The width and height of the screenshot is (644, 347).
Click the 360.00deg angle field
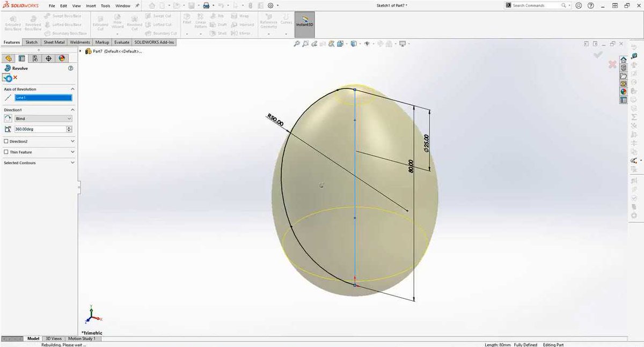tap(40, 129)
